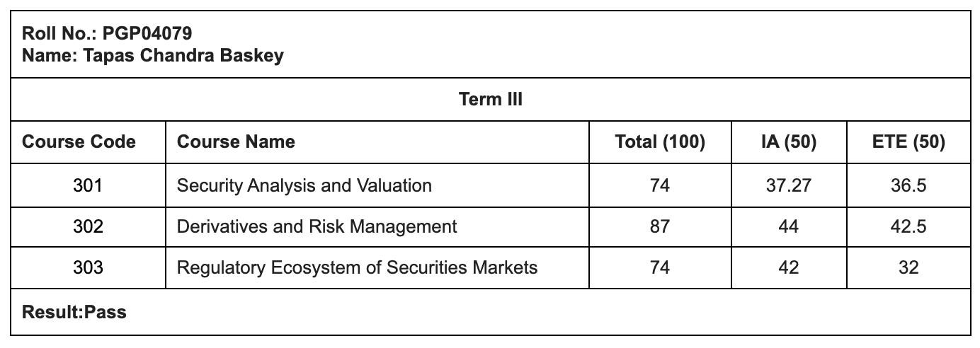
Task: Click the ETE score 32
Action: coord(908,267)
